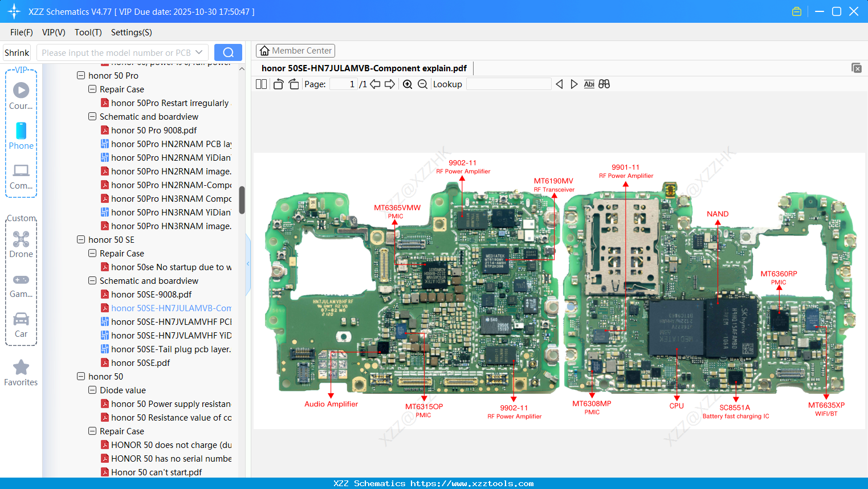Find the next lookup match

point(574,84)
